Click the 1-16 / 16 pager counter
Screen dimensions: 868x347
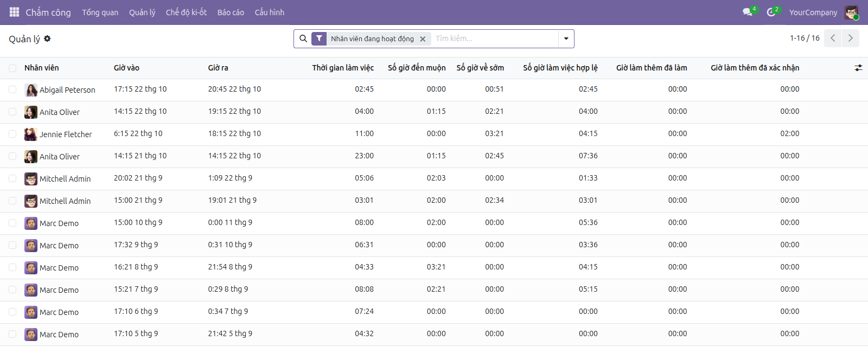coord(805,38)
